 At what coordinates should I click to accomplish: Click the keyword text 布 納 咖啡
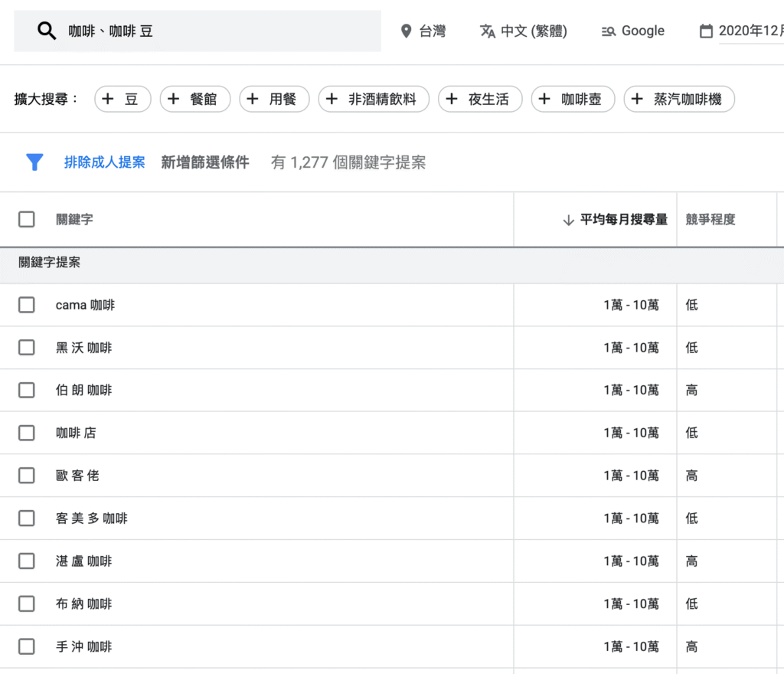click(83, 604)
